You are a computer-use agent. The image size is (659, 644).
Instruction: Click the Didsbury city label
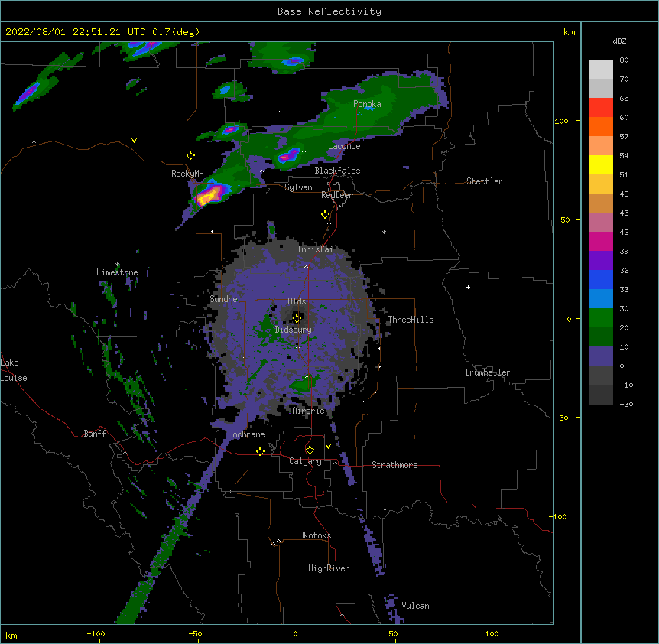[294, 330]
